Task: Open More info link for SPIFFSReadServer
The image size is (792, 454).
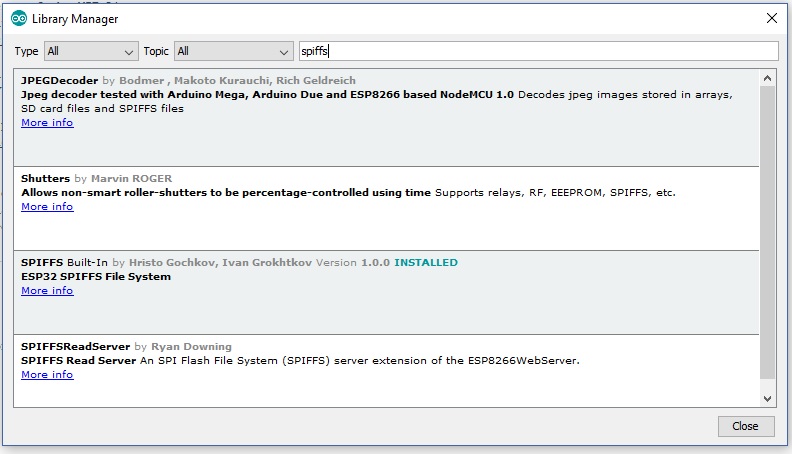Action: pyautogui.click(x=47, y=374)
